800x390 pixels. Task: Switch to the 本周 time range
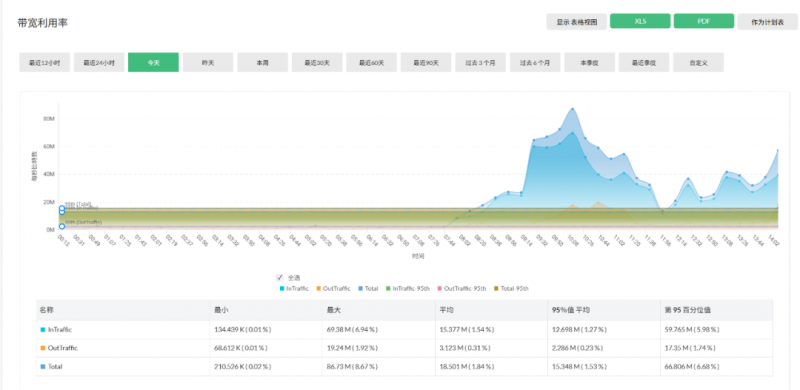pos(262,62)
